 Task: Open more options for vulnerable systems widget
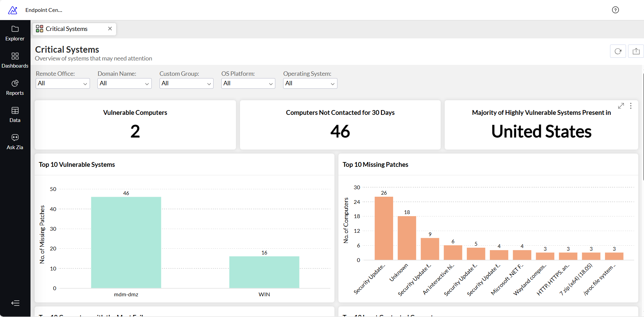click(x=631, y=106)
